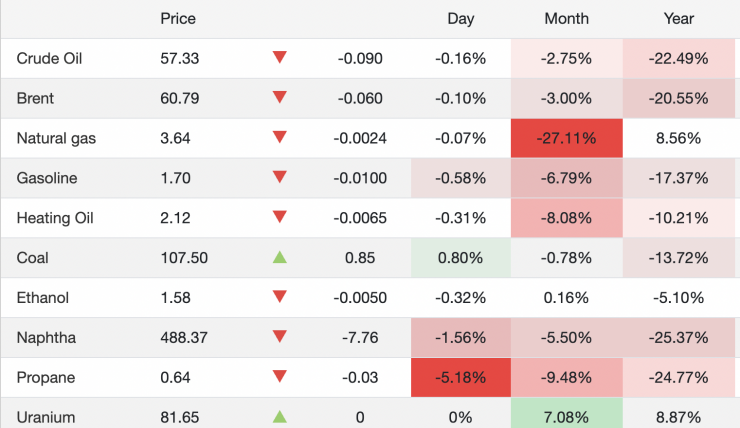Click the red down arrow beside Brent
This screenshot has height=428, width=740.
(280, 98)
